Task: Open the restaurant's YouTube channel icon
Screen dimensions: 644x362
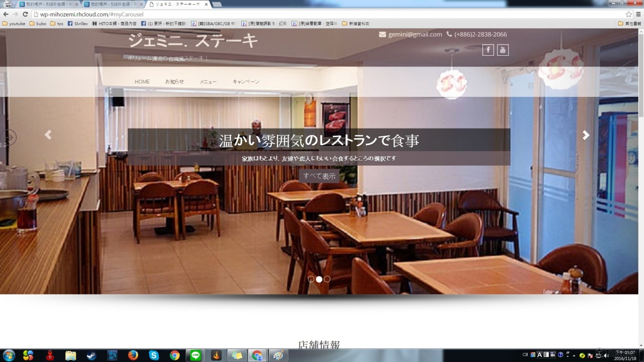Action: pos(503,50)
